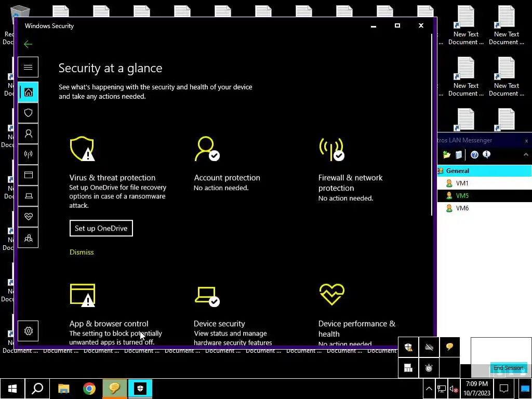Open Windows Security tray icon in overflow
Viewport: 532px width, 399px height.
click(408, 347)
